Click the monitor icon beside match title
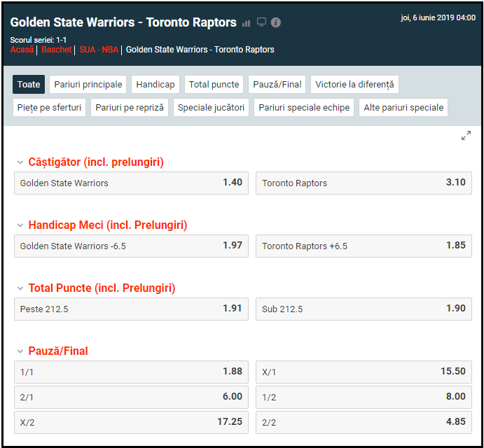This screenshot has height=448, width=484. pyautogui.click(x=261, y=22)
